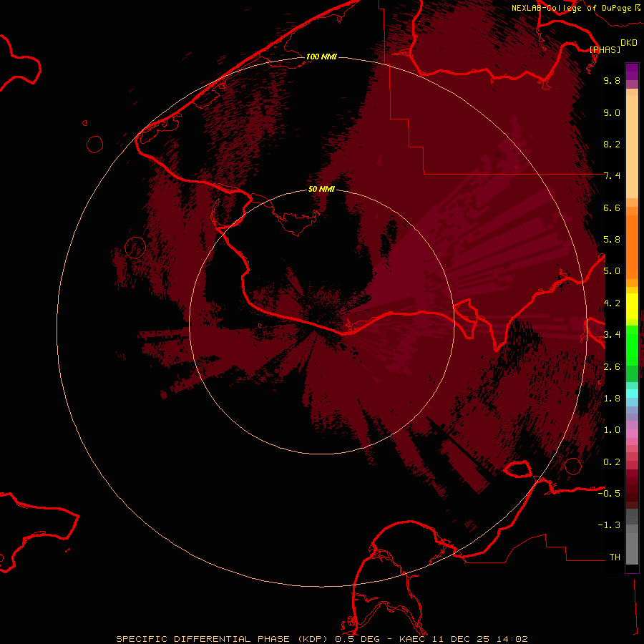This screenshot has width=644, height=644.
Task: Click the DKD label above the color bar
Action: 629,43
